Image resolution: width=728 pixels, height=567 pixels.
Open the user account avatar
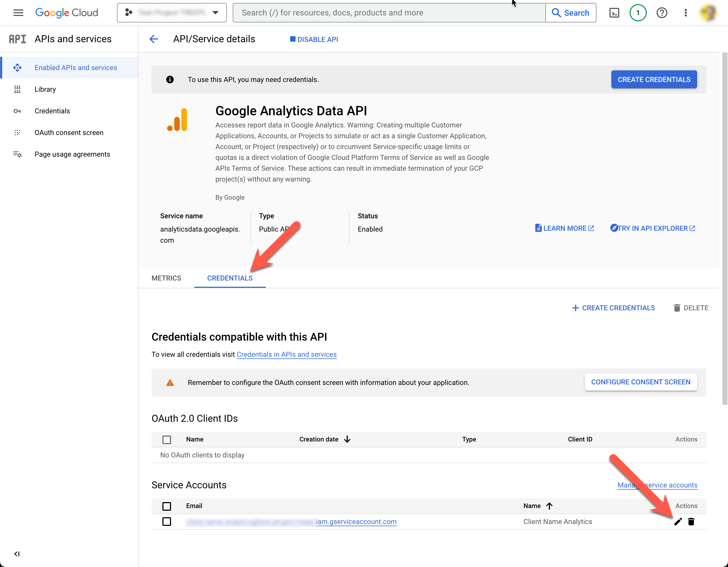click(x=709, y=13)
